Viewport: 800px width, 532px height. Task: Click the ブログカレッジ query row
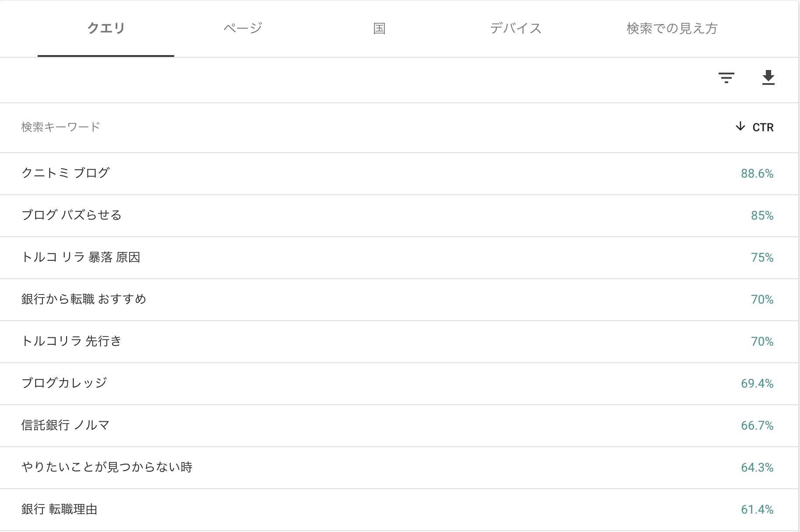pyautogui.click(x=399, y=384)
